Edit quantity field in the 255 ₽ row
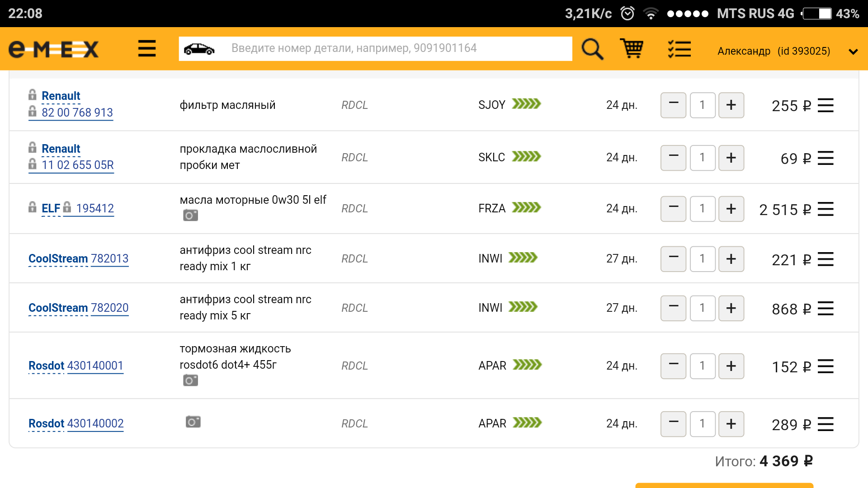The width and height of the screenshot is (868, 488). pos(703,105)
